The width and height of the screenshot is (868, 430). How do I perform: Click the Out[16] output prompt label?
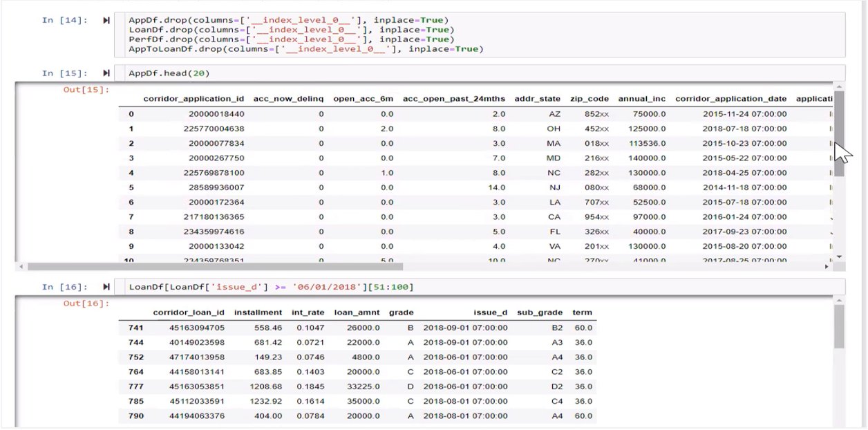coord(86,303)
